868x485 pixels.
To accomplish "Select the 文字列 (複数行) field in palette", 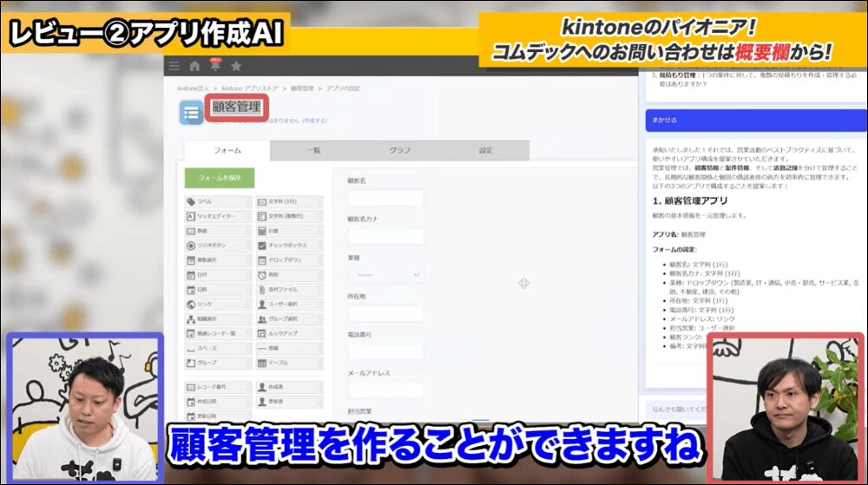I will point(289,216).
